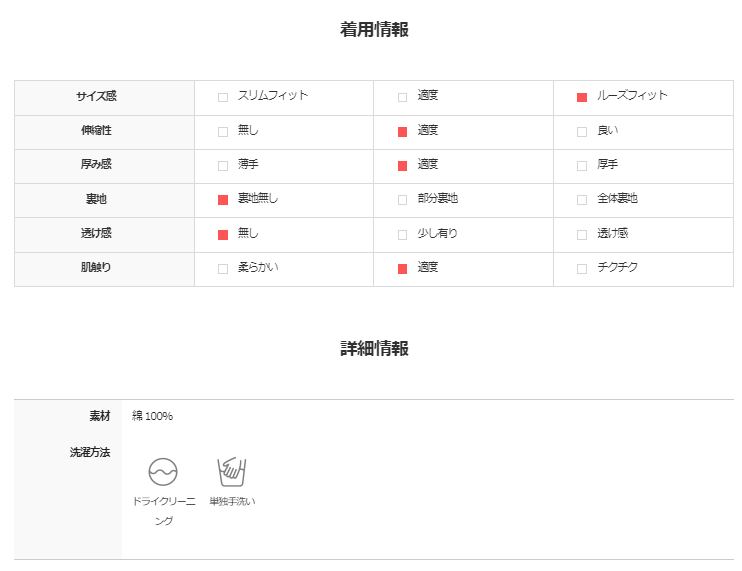Check the 薄手 thickness checkbox
The width and height of the screenshot is (742, 571).
(223, 166)
